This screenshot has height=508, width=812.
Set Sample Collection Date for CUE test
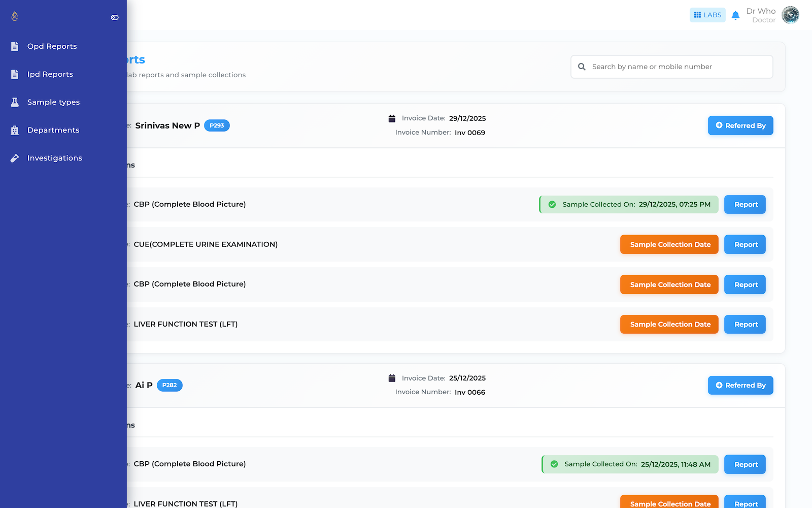tap(669, 244)
